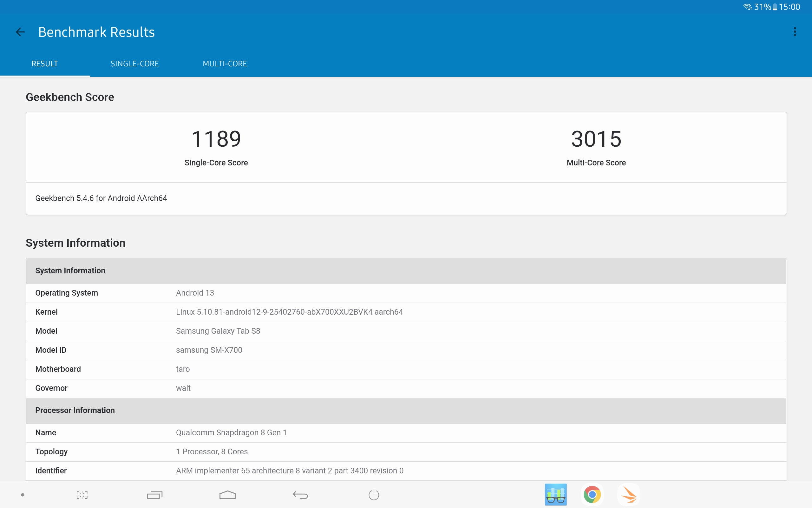Tap the samsung SM-X700 model ID value
Screen dimensions: 812x508
click(x=209, y=350)
